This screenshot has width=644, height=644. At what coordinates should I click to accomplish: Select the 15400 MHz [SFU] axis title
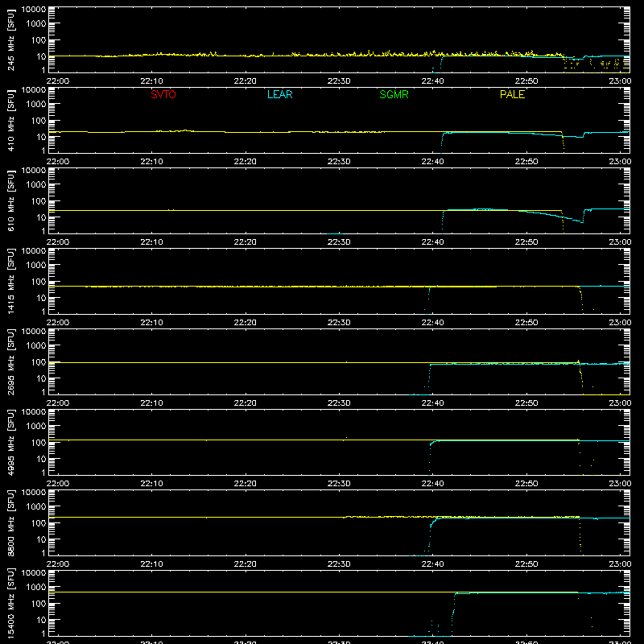tap(11, 603)
